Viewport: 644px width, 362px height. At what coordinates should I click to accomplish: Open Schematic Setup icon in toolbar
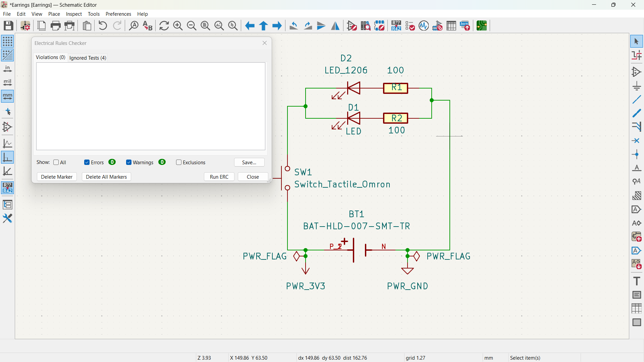(x=25, y=26)
